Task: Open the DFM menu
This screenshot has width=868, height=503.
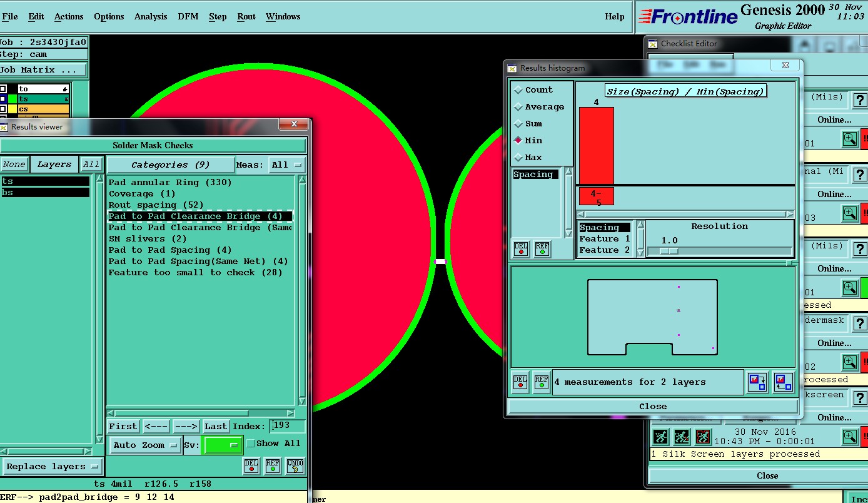Action: pyautogui.click(x=188, y=16)
